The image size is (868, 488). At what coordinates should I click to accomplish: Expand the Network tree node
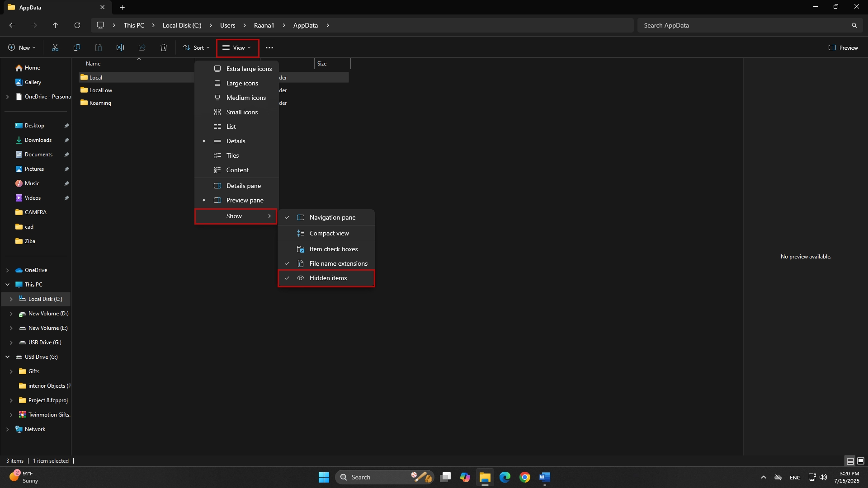pos(7,429)
